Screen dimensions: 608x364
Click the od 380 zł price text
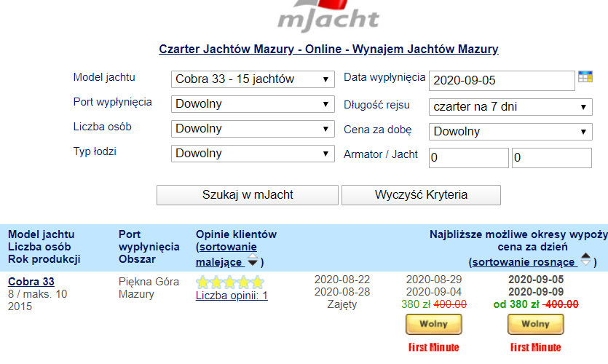pos(516,304)
